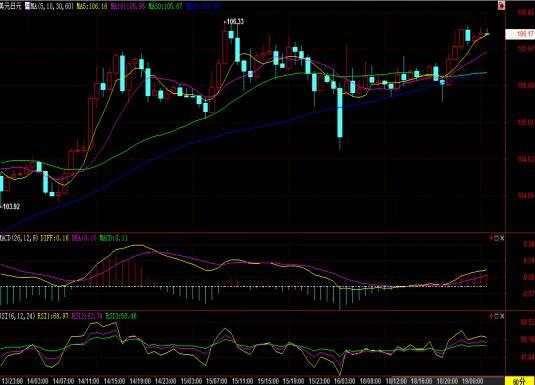Click the small square icon before MA(5,10,30,60)
Viewport: 535px width, 385px height.
click(x=27, y=6)
